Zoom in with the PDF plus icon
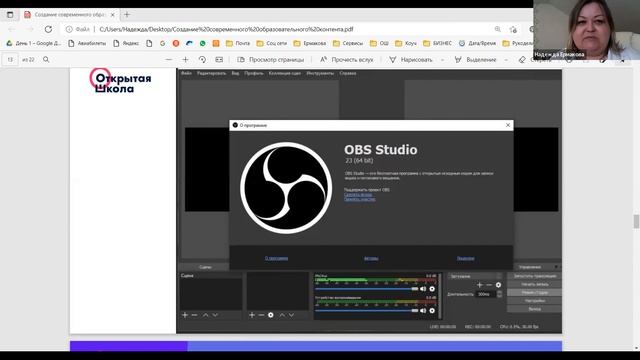 pos(185,60)
